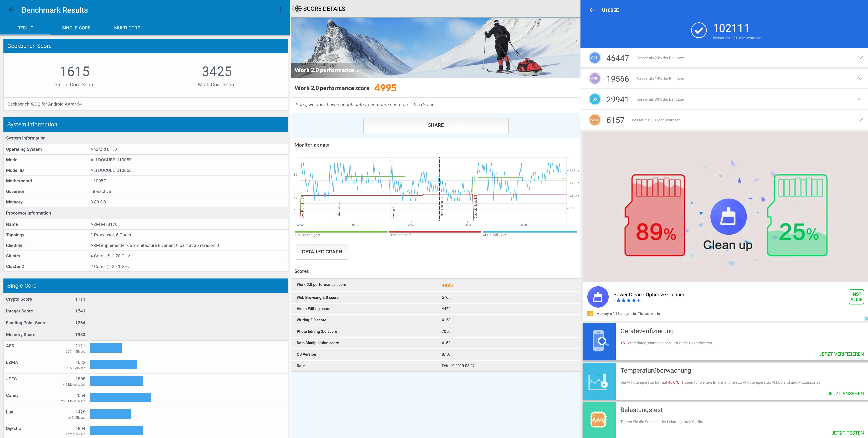Tap the Date Feb. 19 2019 row
Screen dimensions: 868x438
(x=435, y=366)
